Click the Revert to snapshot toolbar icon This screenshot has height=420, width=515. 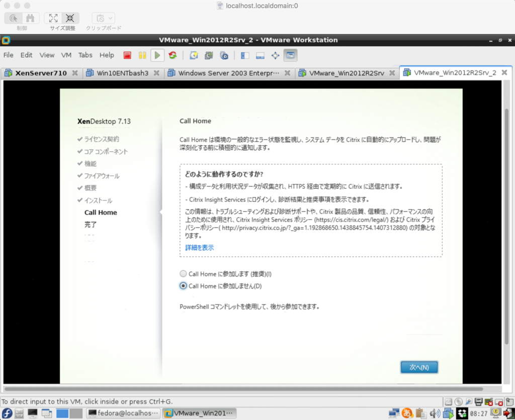(x=209, y=55)
